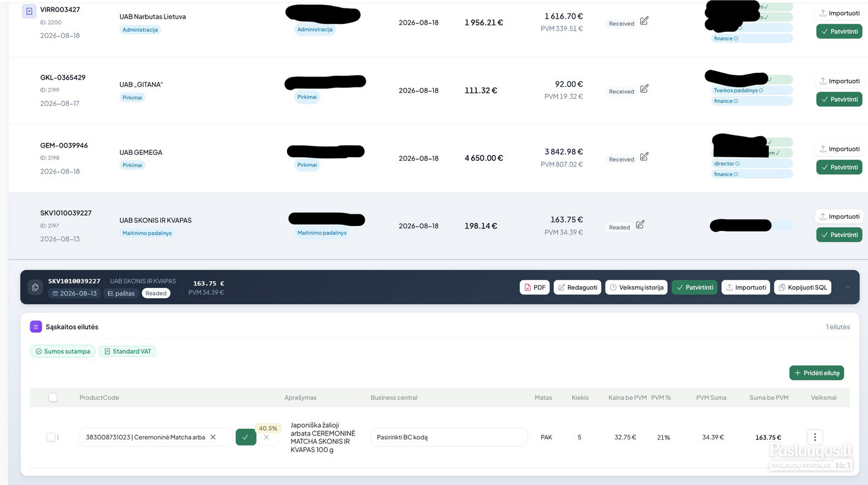Click the Readed chip in the dark detail header

pos(156,293)
